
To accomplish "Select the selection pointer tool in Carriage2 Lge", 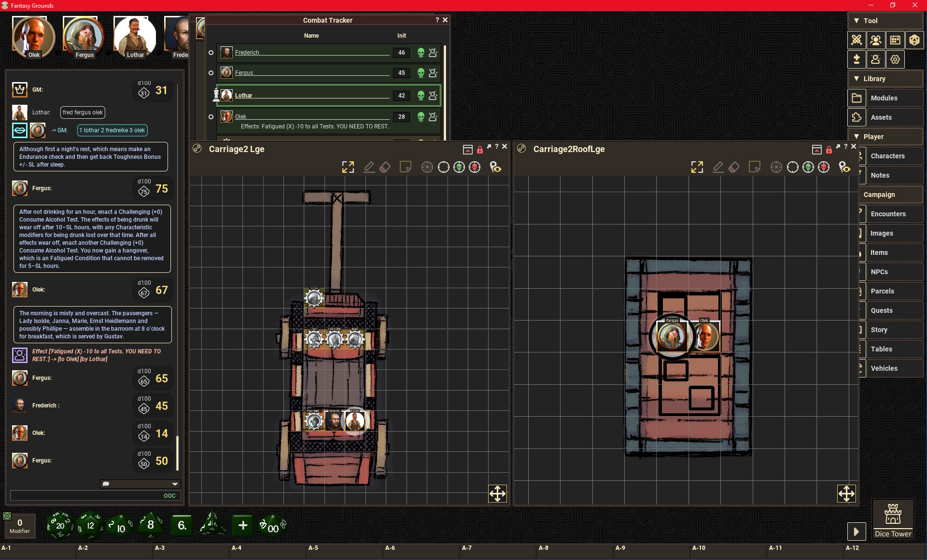I will [x=406, y=167].
